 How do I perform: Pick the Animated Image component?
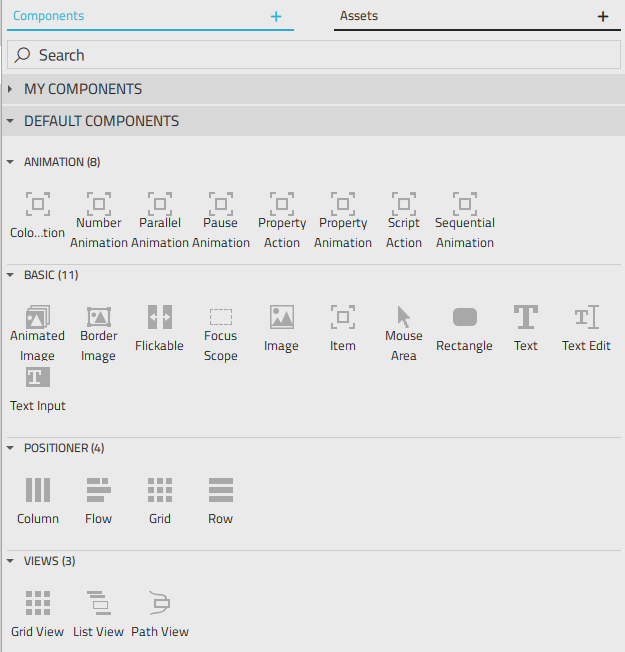pos(38,318)
